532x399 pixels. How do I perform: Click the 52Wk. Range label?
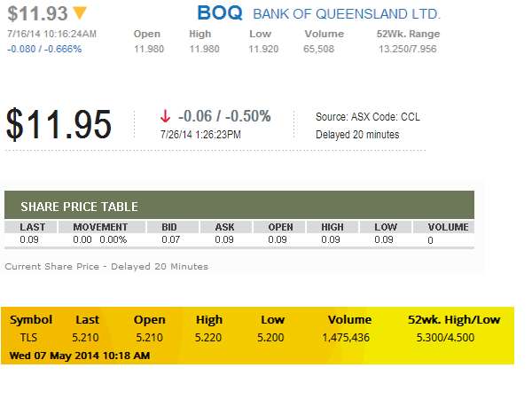click(x=408, y=34)
